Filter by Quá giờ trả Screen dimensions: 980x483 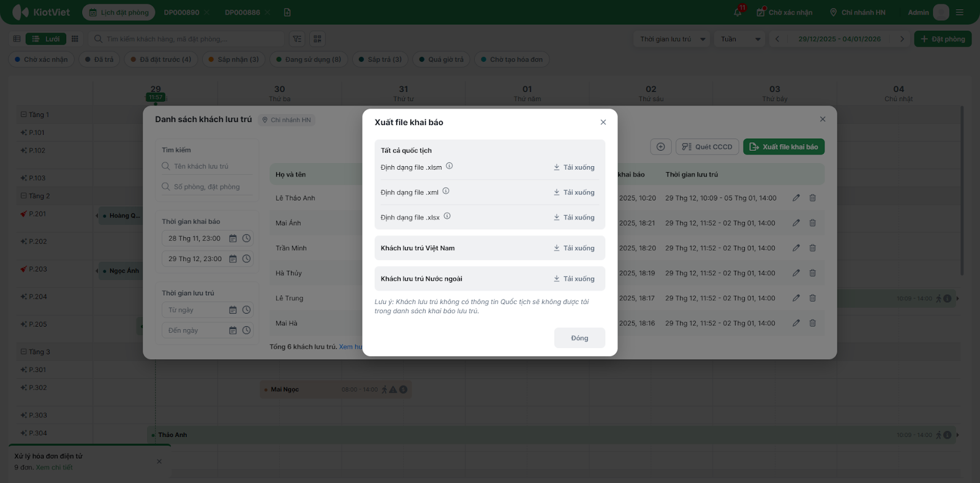point(442,59)
